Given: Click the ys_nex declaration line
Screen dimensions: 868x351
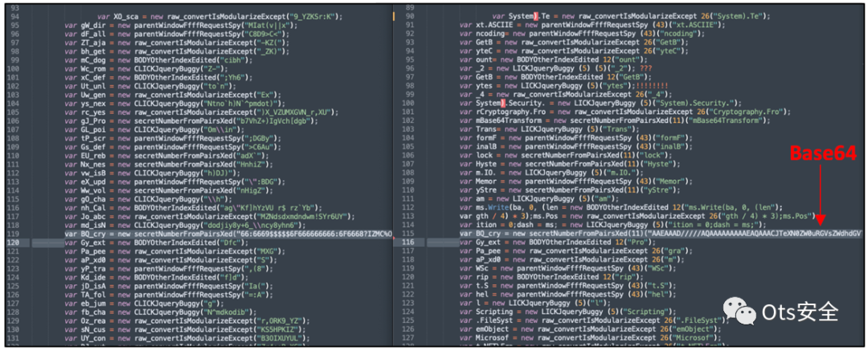Looking at the screenshot, I should (x=175, y=105).
